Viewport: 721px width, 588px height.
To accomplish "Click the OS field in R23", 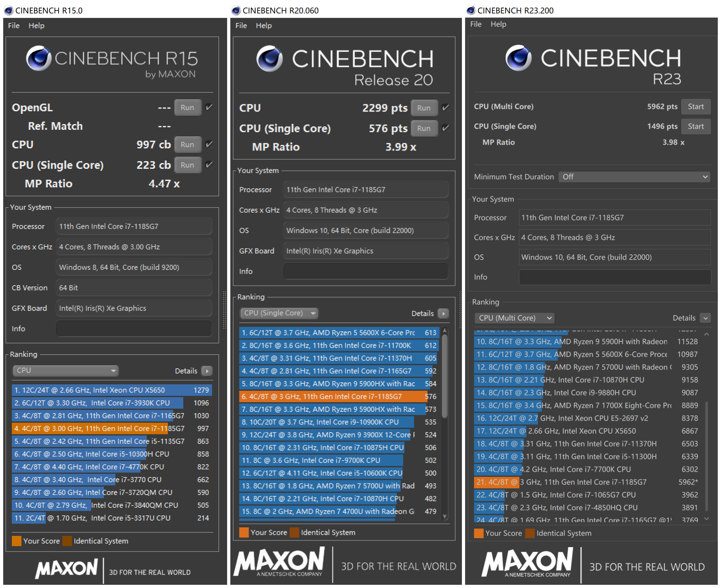I will (614, 257).
